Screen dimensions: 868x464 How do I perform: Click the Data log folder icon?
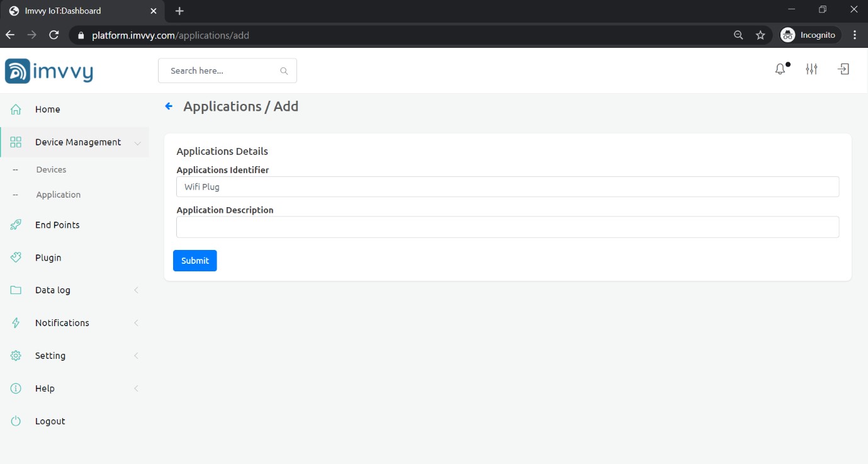[x=16, y=290]
